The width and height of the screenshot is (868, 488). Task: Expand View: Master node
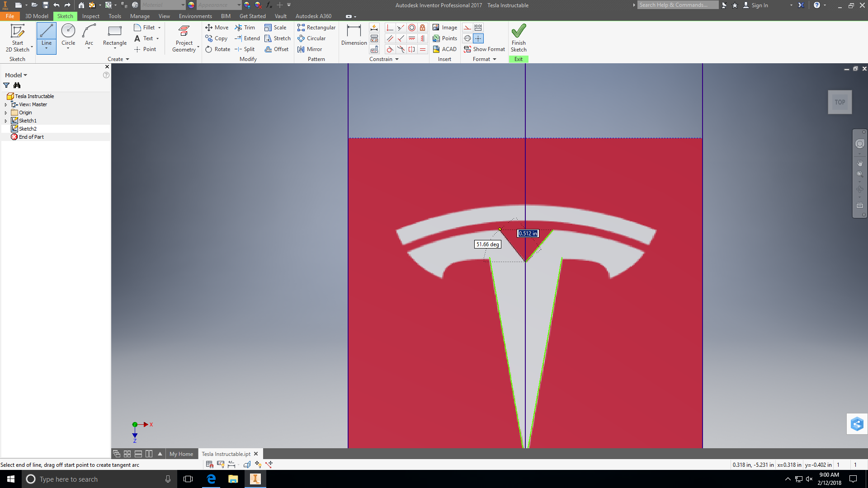[x=6, y=104]
